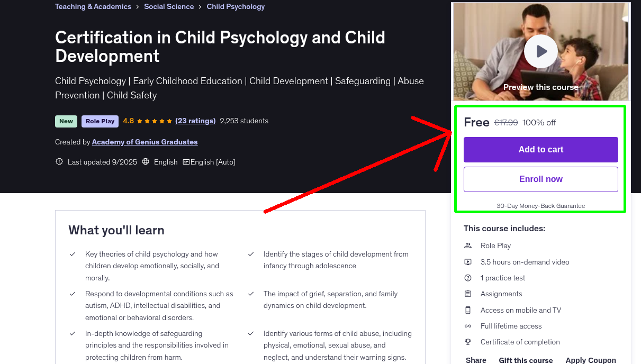Play the course preview video
The image size is (641, 364).
(540, 51)
